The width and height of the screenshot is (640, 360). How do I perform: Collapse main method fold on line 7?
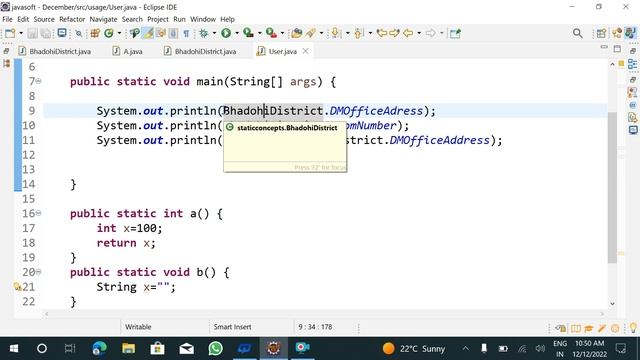click(38, 81)
